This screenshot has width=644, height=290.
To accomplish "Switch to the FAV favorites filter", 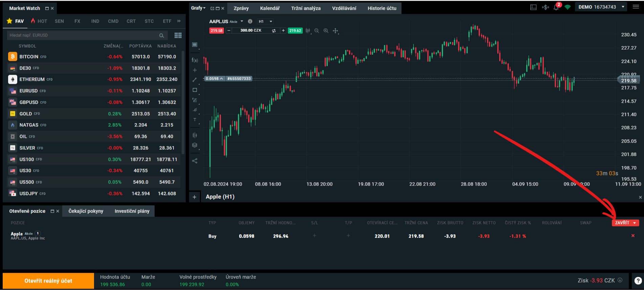I will click(16, 21).
